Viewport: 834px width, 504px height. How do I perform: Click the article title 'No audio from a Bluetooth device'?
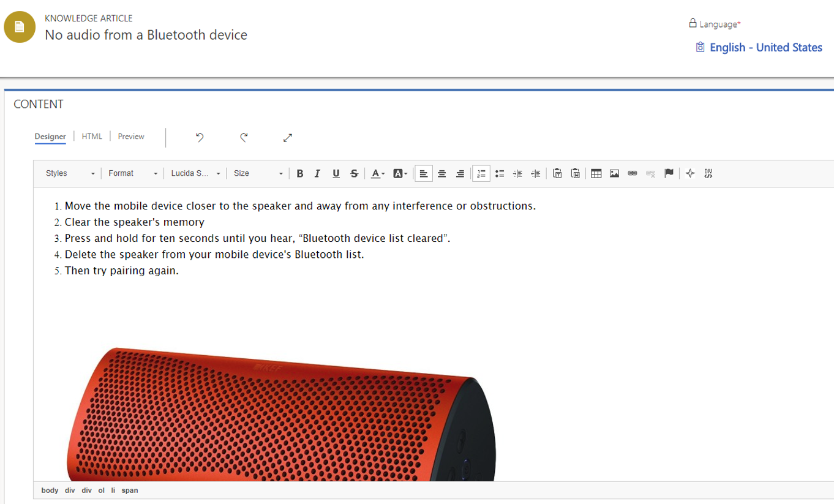pyautogui.click(x=146, y=35)
